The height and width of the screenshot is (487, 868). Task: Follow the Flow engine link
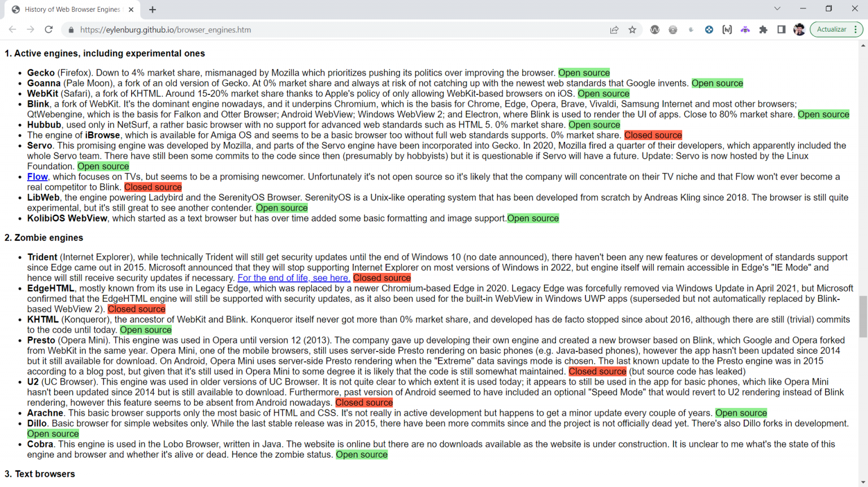point(37,177)
